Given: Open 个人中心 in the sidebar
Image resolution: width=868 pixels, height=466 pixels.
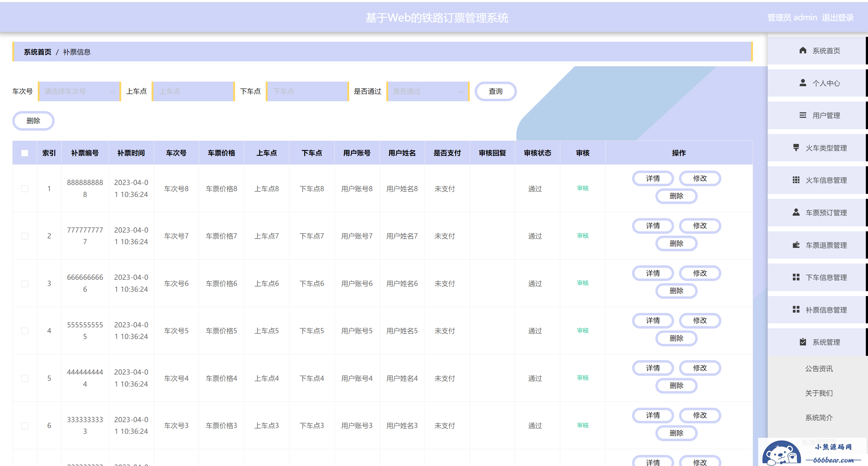Looking at the screenshot, I should pyautogui.click(x=817, y=83).
